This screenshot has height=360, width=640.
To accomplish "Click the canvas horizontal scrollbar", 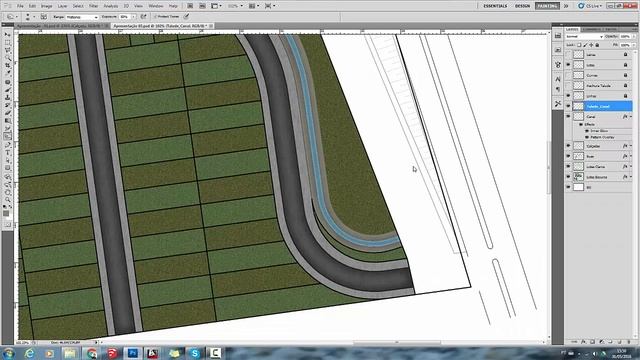I will [x=397, y=342].
